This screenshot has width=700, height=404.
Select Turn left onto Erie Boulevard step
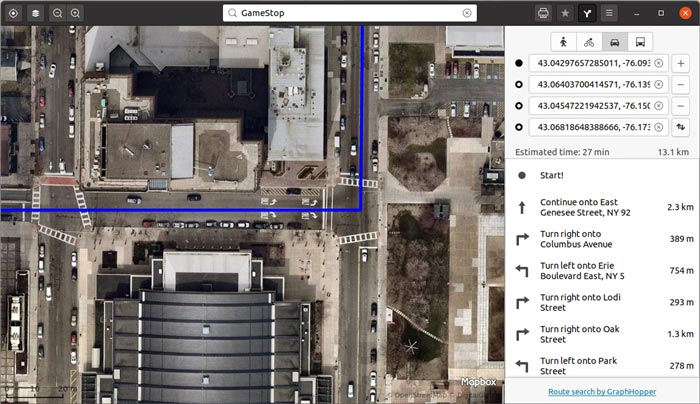click(x=602, y=271)
